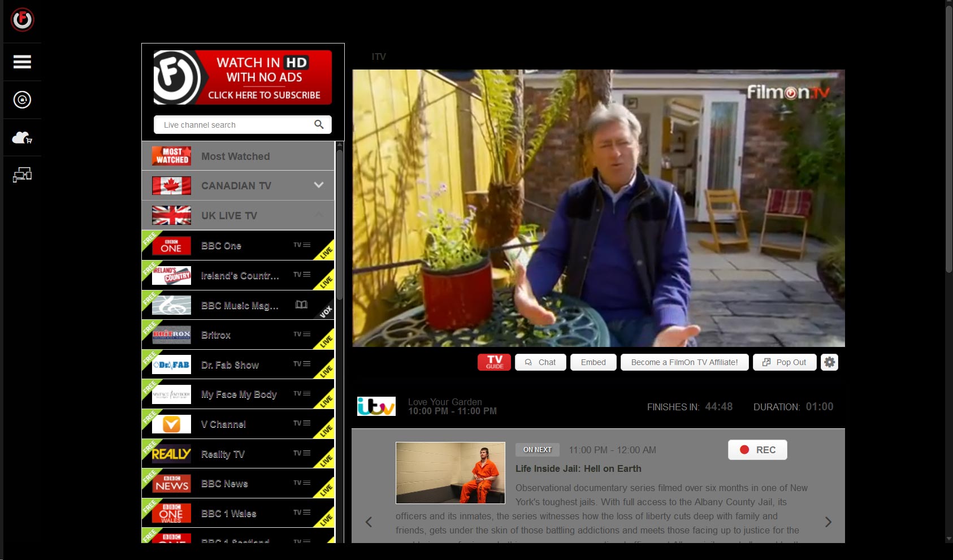Open TV guide icon for BBC One

(x=302, y=245)
